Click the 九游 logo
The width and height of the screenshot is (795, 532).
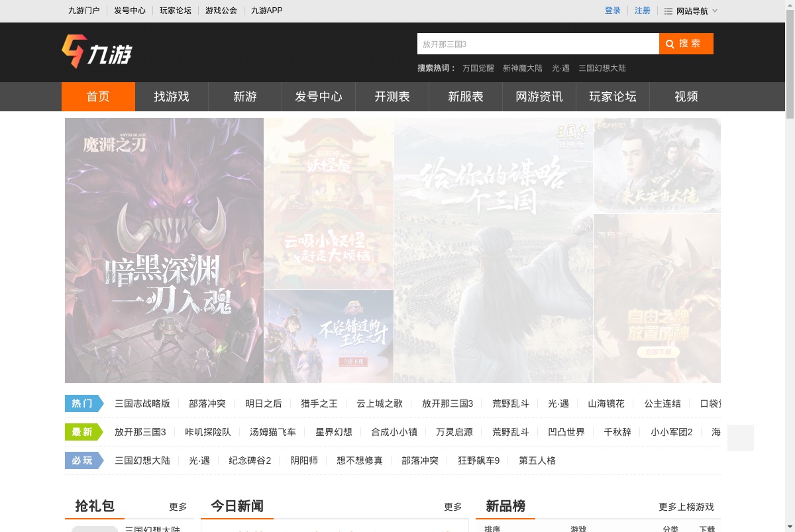coord(97,51)
